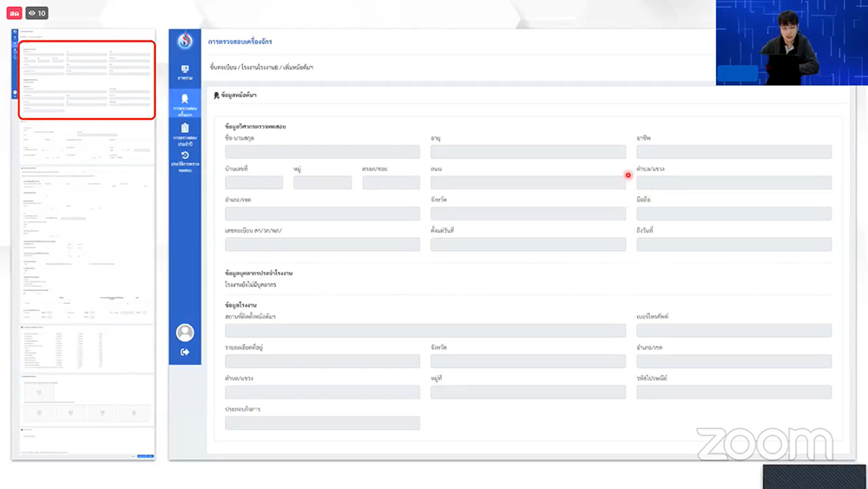Focus the เบอร์โทรศัพท์ phone number field
The width and height of the screenshot is (868, 489).
coord(733,331)
